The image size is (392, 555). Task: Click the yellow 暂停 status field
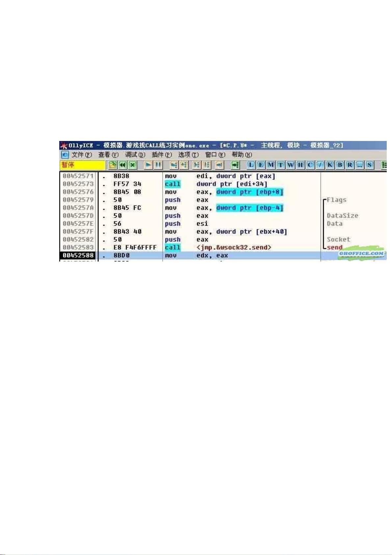pyautogui.click(x=82, y=165)
